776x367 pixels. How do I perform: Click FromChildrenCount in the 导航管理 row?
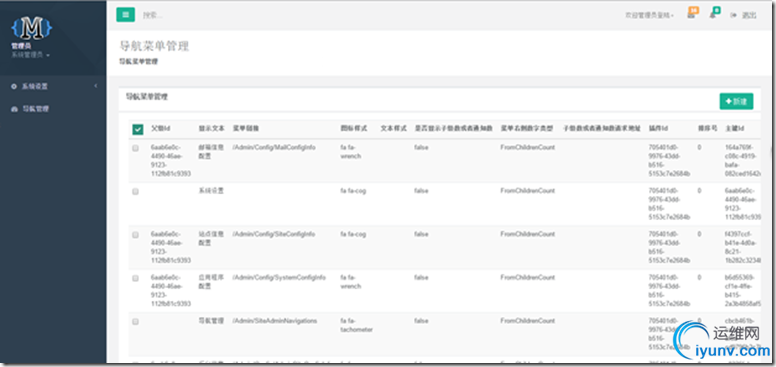coord(528,321)
